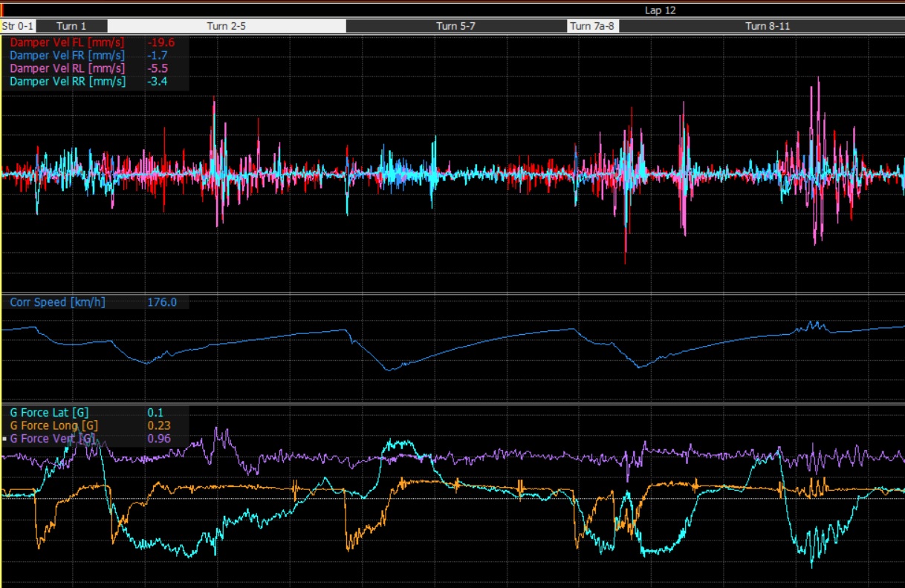Viewport: 905px width, 588px height.
Task: Select the Damper Vel FL channel label
Action: 67,43
